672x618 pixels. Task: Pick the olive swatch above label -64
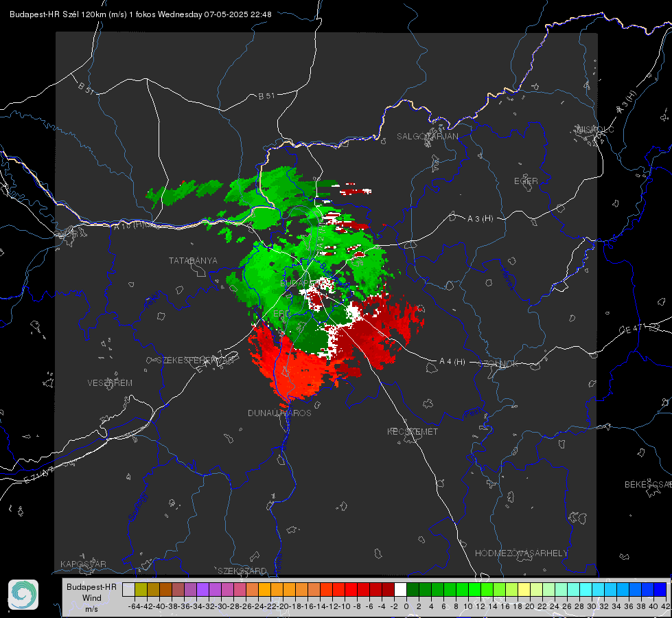(x=141, y=589)
